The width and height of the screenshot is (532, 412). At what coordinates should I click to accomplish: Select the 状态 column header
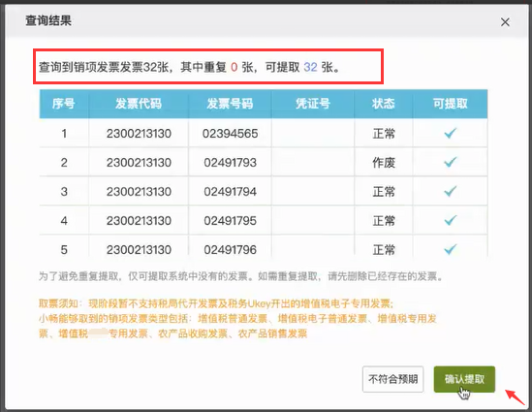pos(384,104)
